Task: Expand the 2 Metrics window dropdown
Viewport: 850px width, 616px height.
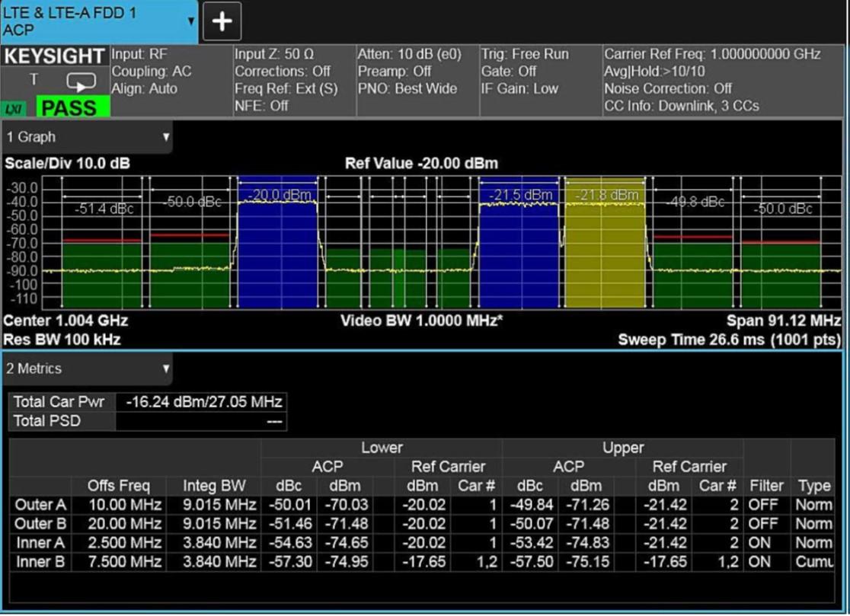Action: (166, 369)
